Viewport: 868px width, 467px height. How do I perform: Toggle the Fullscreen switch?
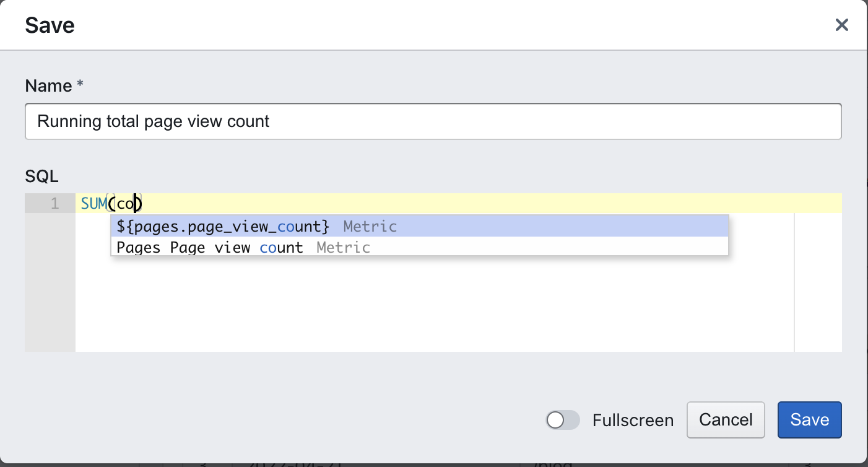pyautogui.click(x=562, y=421)
